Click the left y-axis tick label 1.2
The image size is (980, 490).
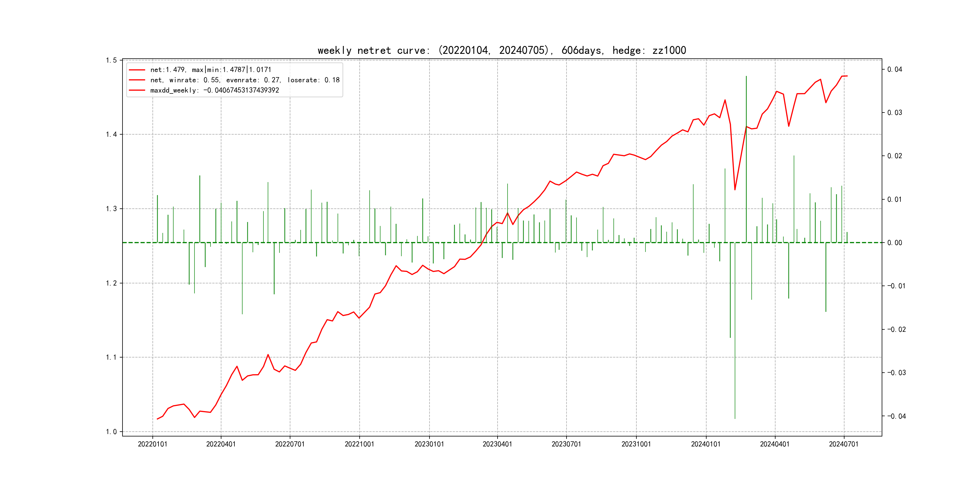click(111, 283)
